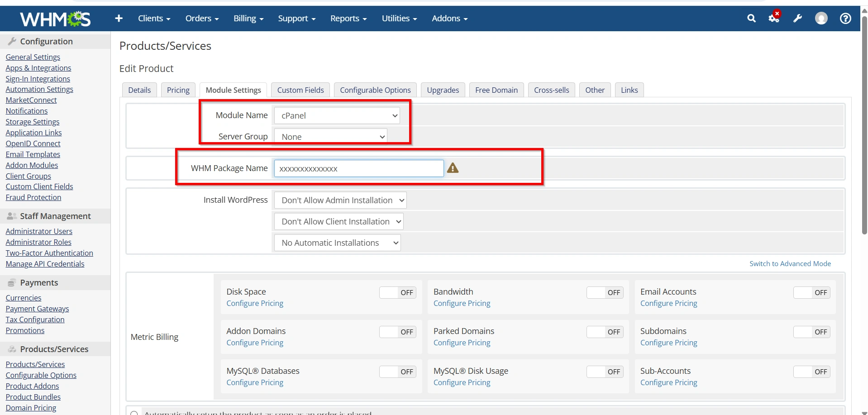Open the Addons menu
The height and width of the screenshot is (415, 868).
(449, 18)
